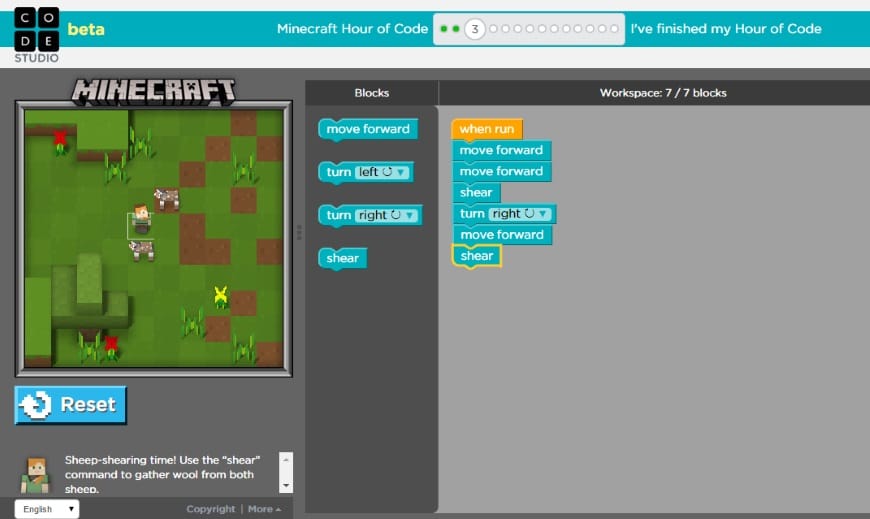The image size is (870, 519).
Task: Pick the 'turn left' block from the toolbox
Action: tap(366, 173)
